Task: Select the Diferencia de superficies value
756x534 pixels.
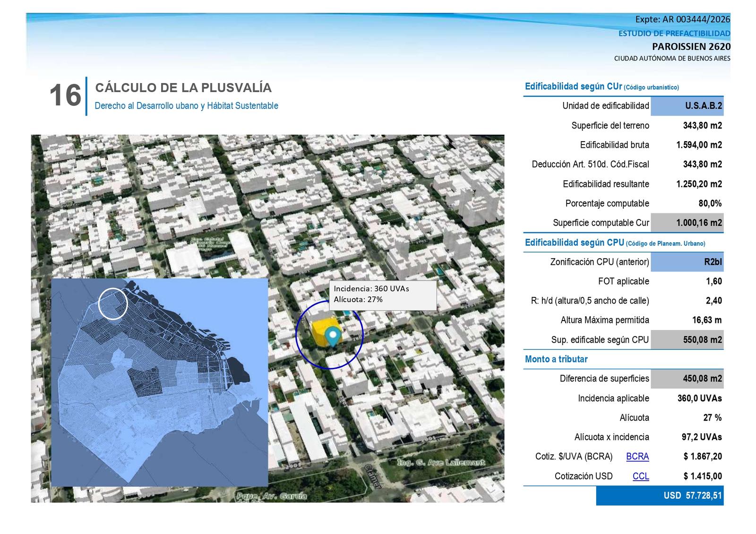Action: (x=687, y=379)
